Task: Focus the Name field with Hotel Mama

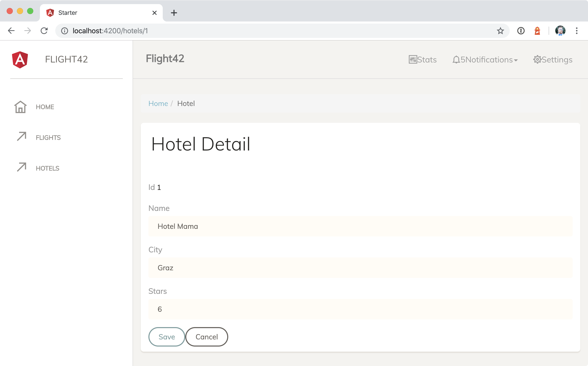Action: (360, 226)
